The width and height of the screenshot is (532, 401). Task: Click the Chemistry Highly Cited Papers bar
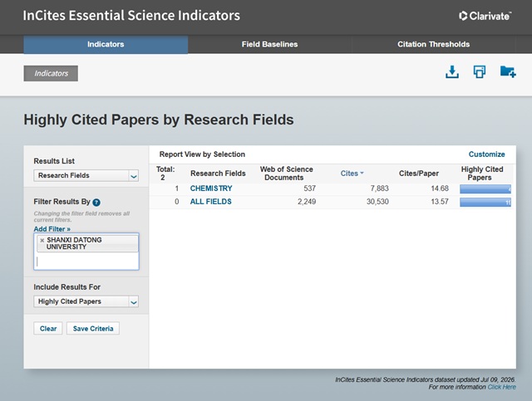click(485, 189)
